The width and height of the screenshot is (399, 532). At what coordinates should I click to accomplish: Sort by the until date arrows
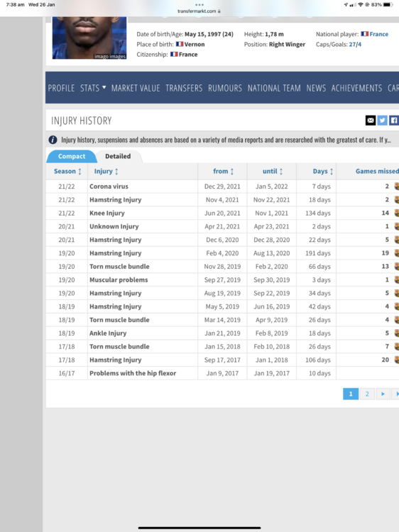tap(281, 172)
